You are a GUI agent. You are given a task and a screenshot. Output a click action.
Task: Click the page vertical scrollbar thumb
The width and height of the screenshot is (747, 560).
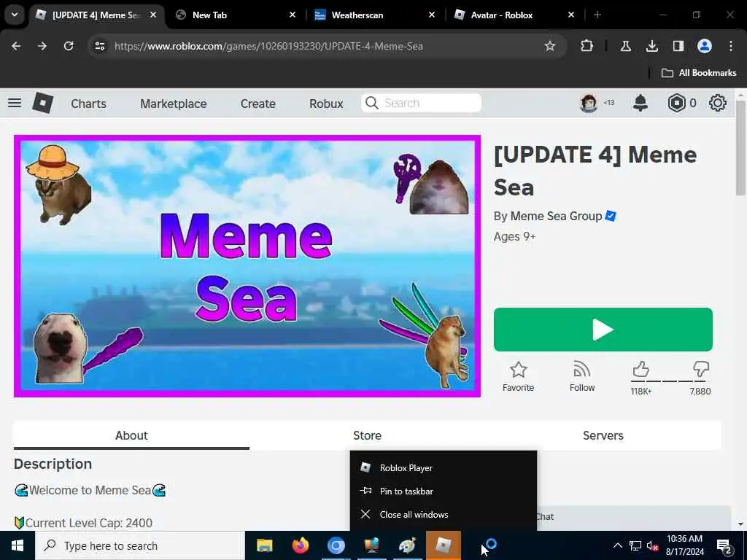[740, 147]
